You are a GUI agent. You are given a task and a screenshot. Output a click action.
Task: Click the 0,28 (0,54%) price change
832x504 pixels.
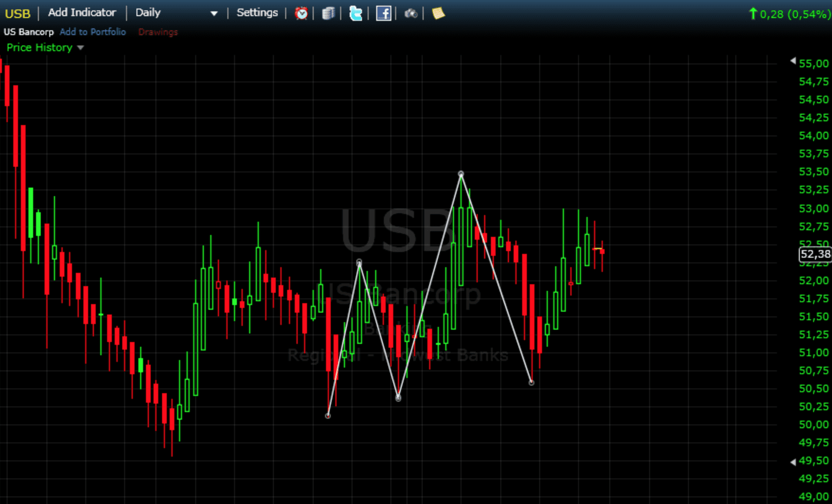point(790,14)
